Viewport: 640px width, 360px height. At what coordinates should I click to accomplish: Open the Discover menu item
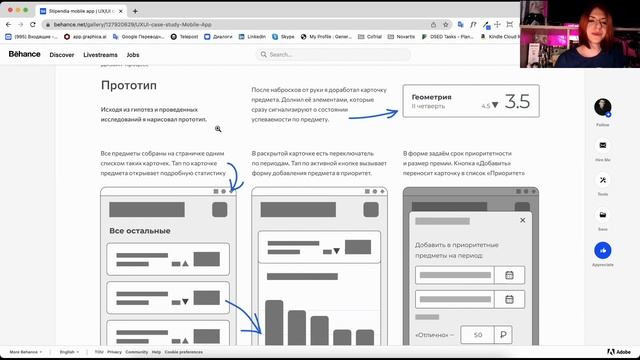point(62,55)
